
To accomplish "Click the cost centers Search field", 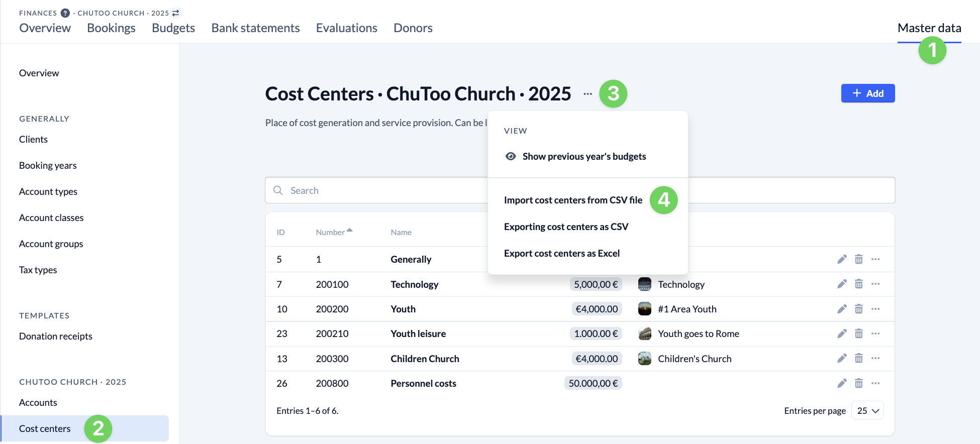I will pos(580,190).
